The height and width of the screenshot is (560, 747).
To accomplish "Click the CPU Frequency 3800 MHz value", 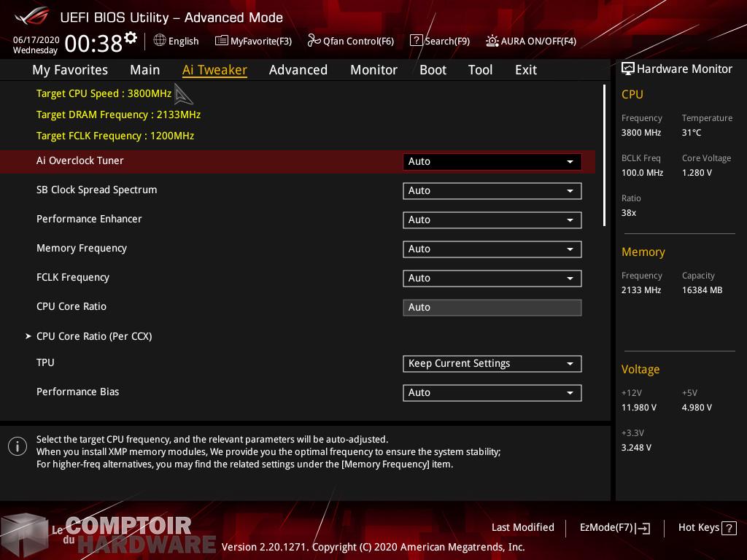I will point(640,133).
